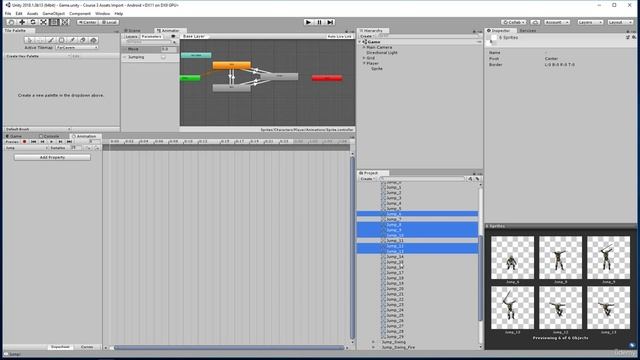Select the Hand tool in the top toolbar
Viewport: 640px width, 360px height.
[11, 22]
